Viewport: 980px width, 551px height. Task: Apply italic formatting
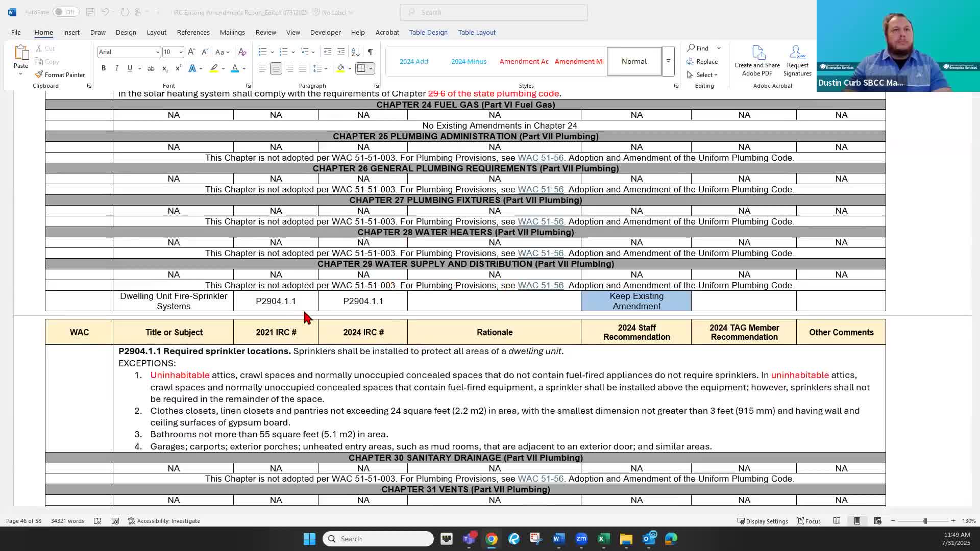(x=116, y=68)
